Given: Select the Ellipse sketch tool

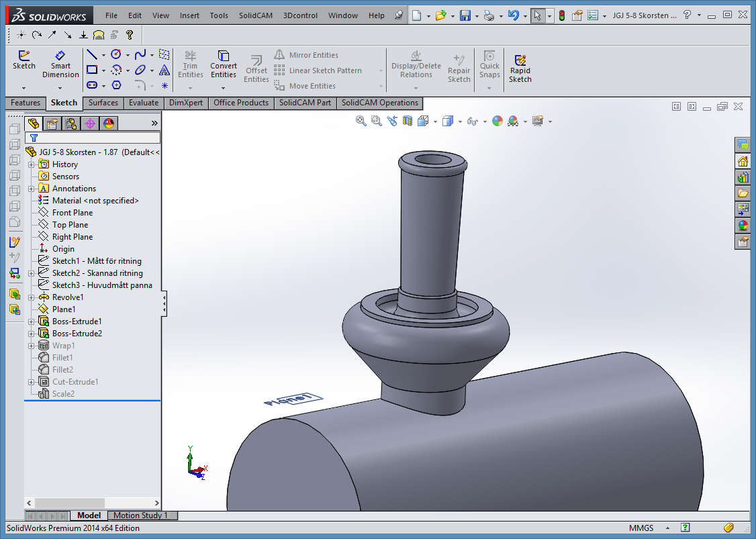Looking at the screenshot, I should point(140,70).
